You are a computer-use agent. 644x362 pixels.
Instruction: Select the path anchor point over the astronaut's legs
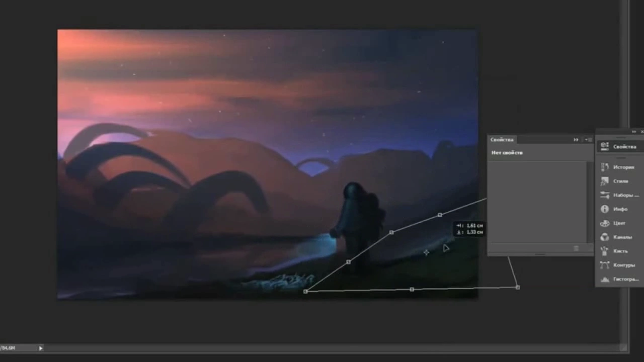point(349,262)
